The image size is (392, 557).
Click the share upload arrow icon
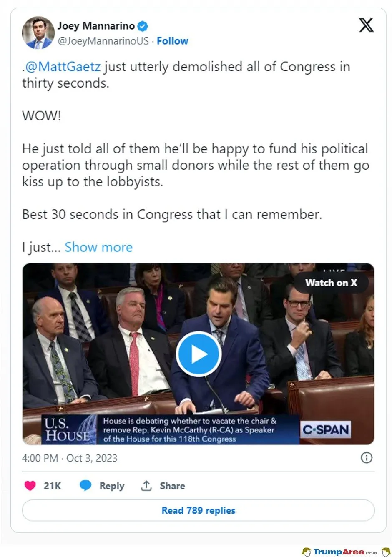[x=146, y=486]
